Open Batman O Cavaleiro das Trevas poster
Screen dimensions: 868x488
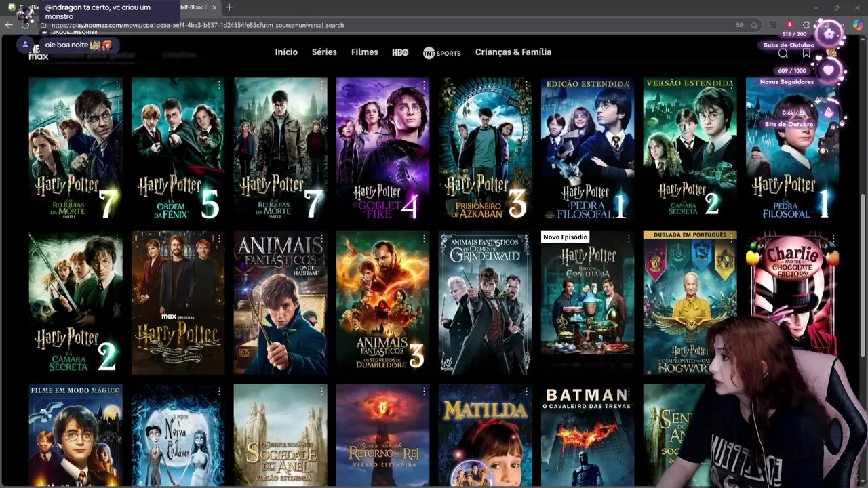(587, 434)
